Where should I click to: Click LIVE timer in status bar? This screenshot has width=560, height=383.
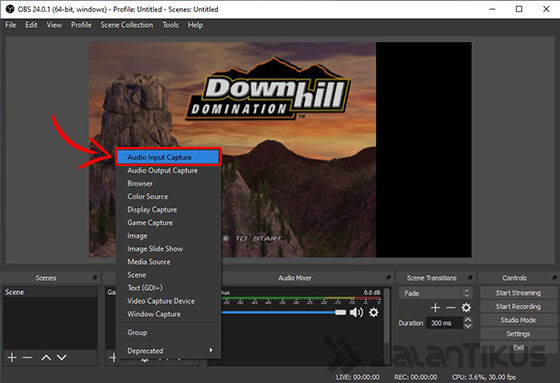358,377
